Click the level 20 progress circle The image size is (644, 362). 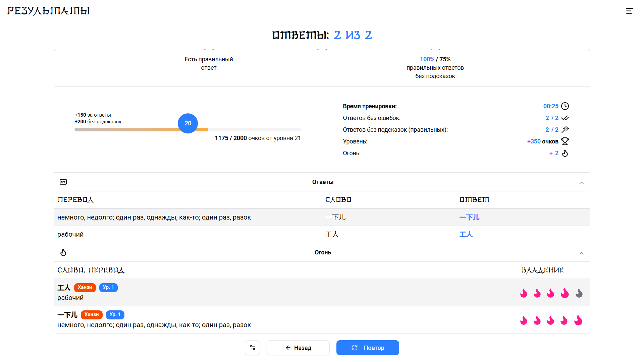[187, 123]
